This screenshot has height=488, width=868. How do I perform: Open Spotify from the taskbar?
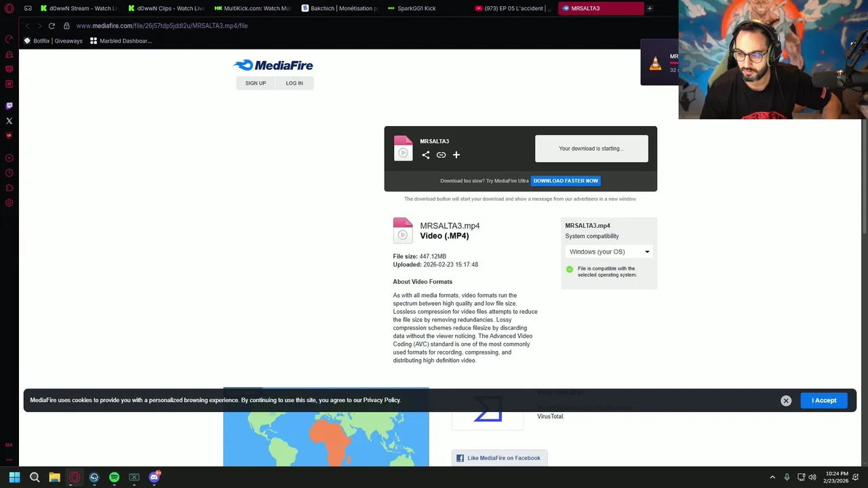[114, 477]
